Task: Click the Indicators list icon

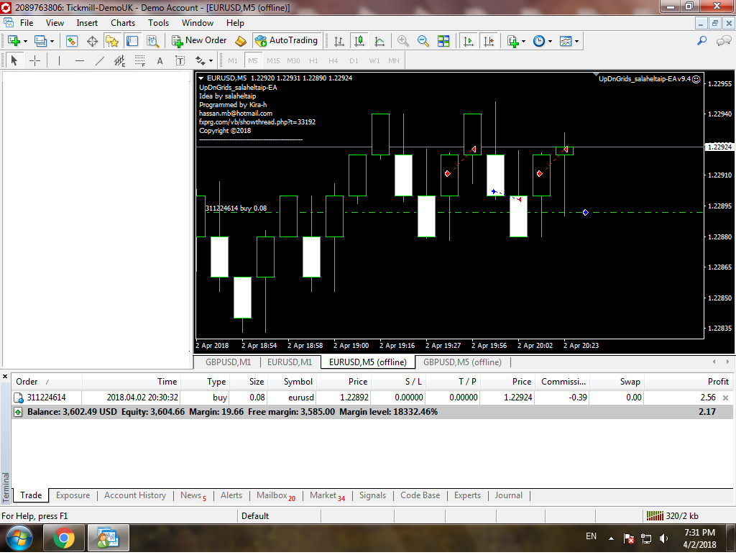Action: pos(513,41)
